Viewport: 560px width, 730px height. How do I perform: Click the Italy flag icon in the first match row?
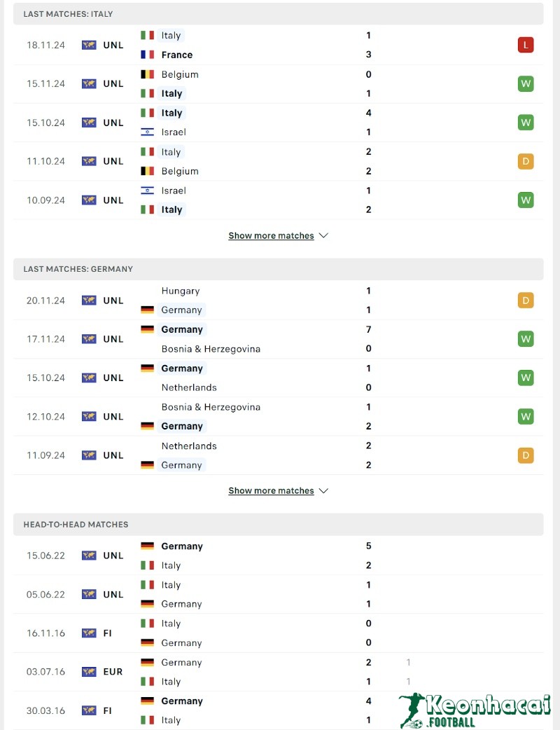pos(148,35)
